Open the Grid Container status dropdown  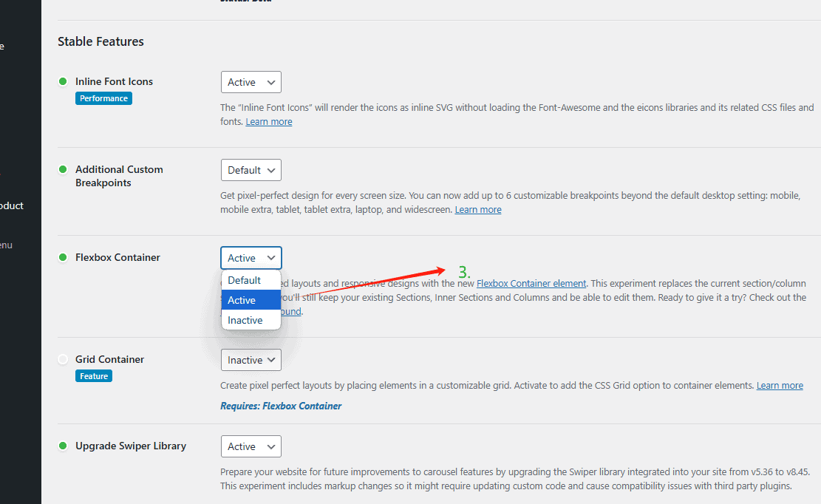[251, 360]
